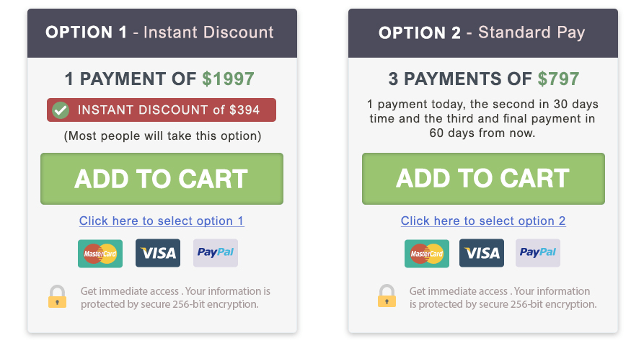Click the PayPal icon under Option 2
This screenshot has height=346, width=644.
538,253
